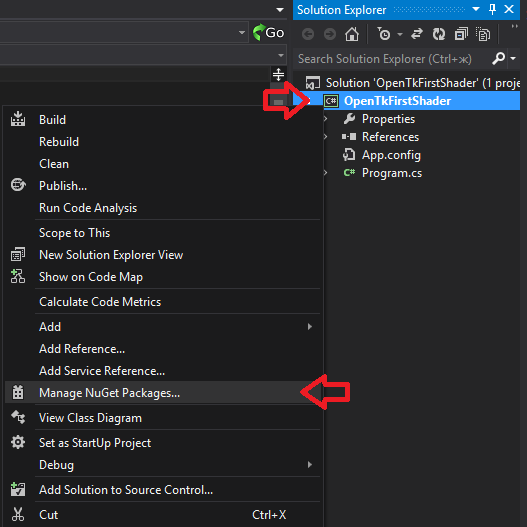
Task: Expand the References tree node
Action: pyautogui.click(x=325, y=137)
